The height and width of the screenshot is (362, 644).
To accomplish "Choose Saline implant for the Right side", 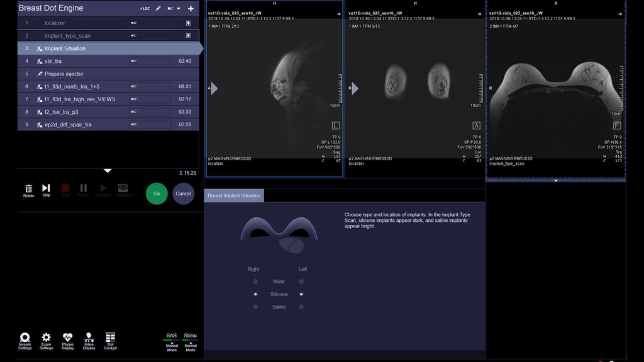I will click(255, 307).
